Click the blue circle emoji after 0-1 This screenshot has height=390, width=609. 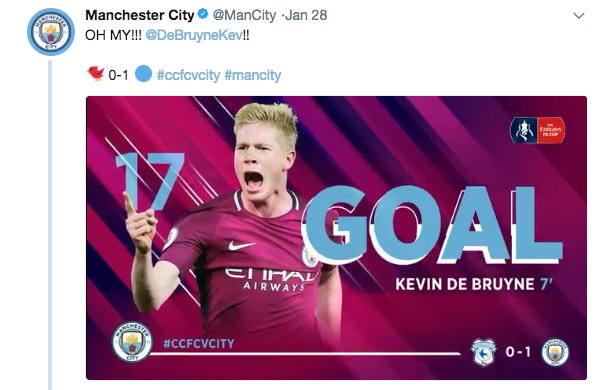coord(143,73)
